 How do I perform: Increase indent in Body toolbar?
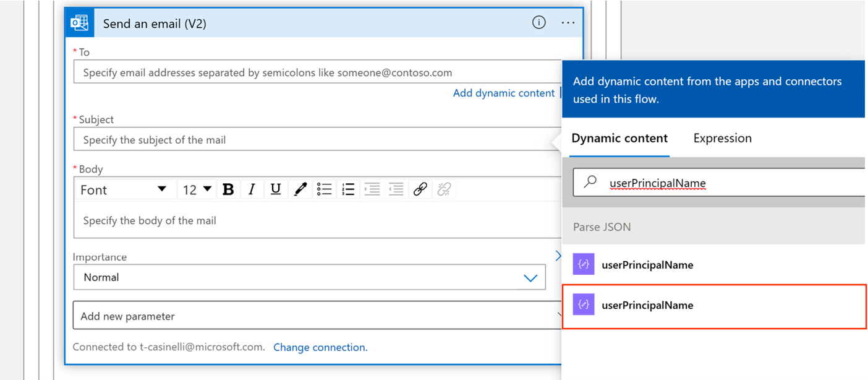[x=372, y=189]
